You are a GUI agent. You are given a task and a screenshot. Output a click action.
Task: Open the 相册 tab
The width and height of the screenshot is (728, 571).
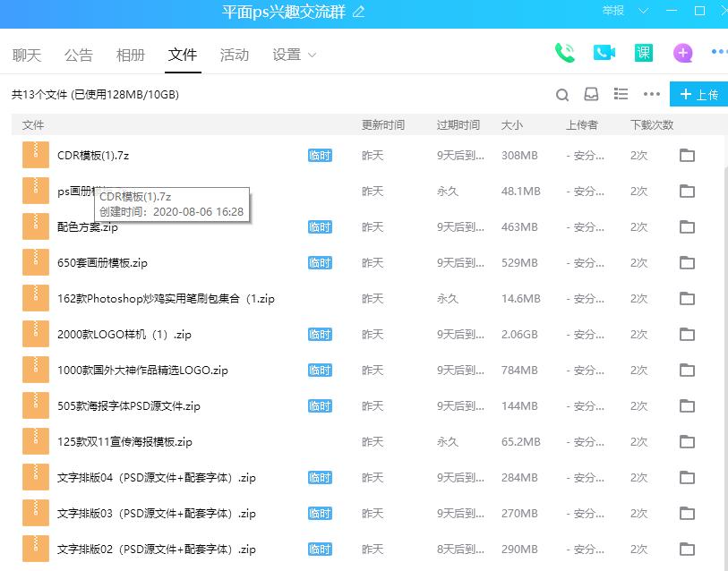tap(131, 55)
